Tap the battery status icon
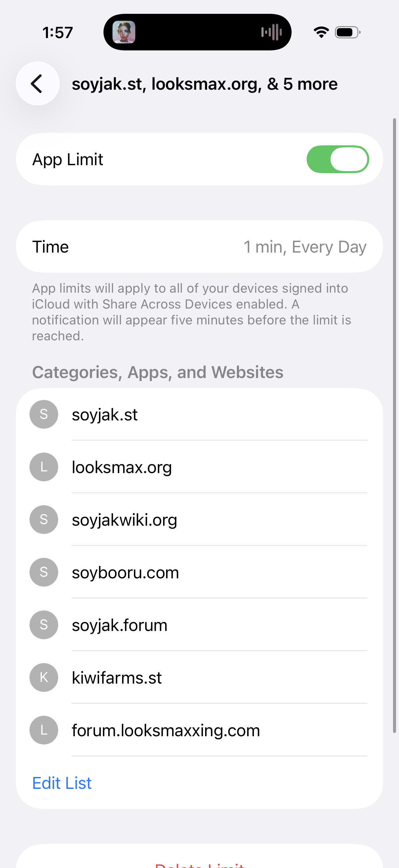The image size is (399, 868). 347,32
